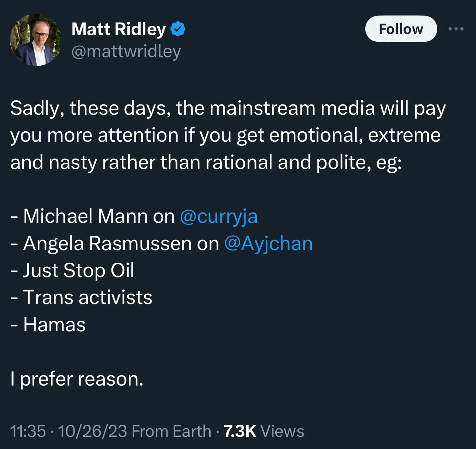The height and width of the screenshot is (449, 476).
Task: Click the Hamas list item
Action: point(54,325)
